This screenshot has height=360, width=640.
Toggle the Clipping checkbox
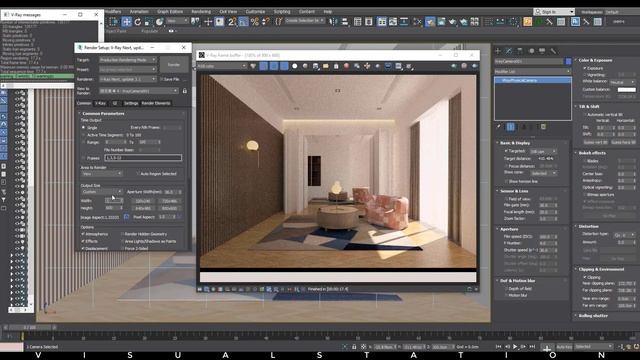point(585,277)
